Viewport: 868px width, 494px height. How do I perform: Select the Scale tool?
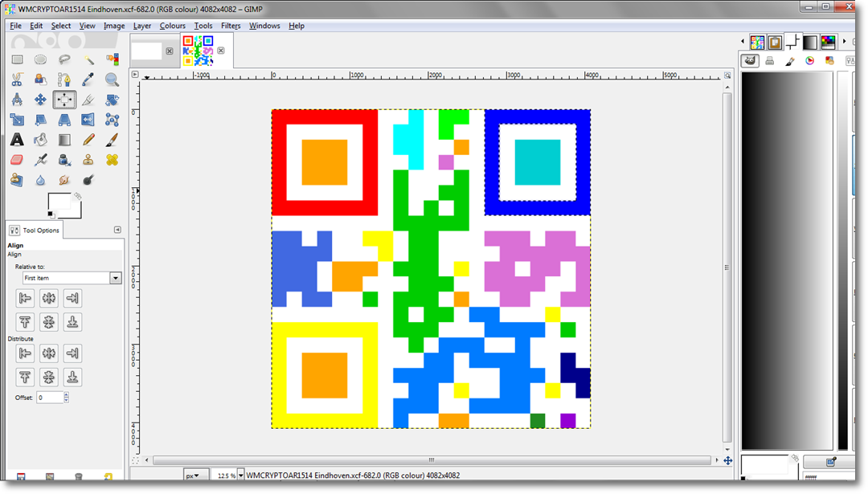17,120
